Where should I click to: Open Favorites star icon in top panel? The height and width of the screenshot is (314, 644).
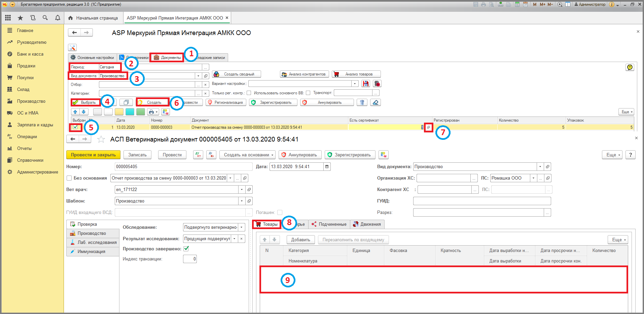click(20, 18)
